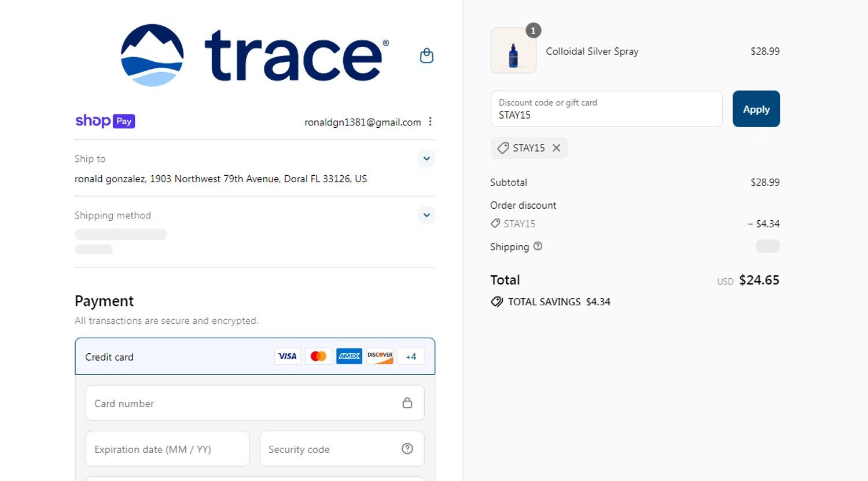Focus the Expiration date field
This screenshot has width=868, height=481.
coord(168,449)
